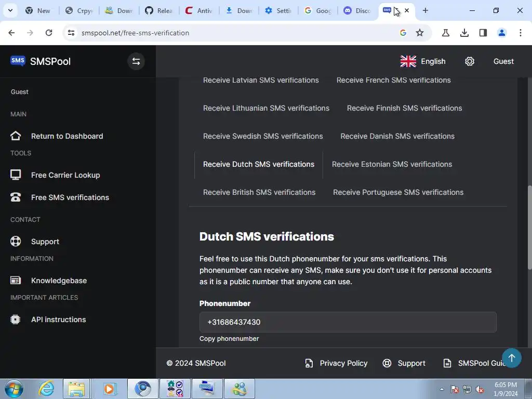Click the phonenumber input field
The width and height of the screenshot is (532, 399).
(348, 322)
